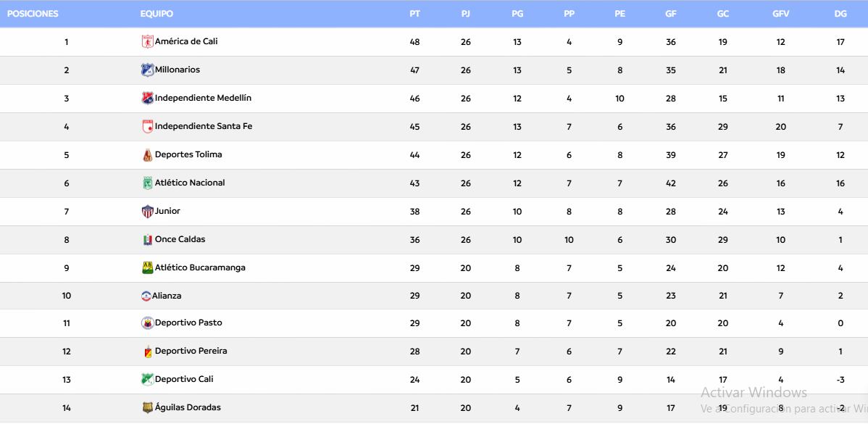
Task: Click the Atlético Nacional crest icon
Action: (x=147, y=183)
